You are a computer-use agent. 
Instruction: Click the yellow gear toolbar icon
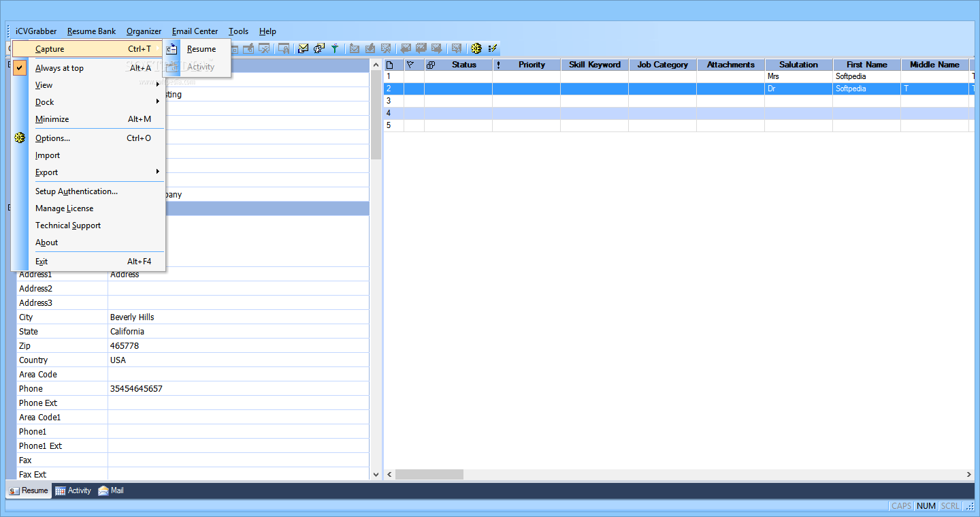tap(476, 48)
